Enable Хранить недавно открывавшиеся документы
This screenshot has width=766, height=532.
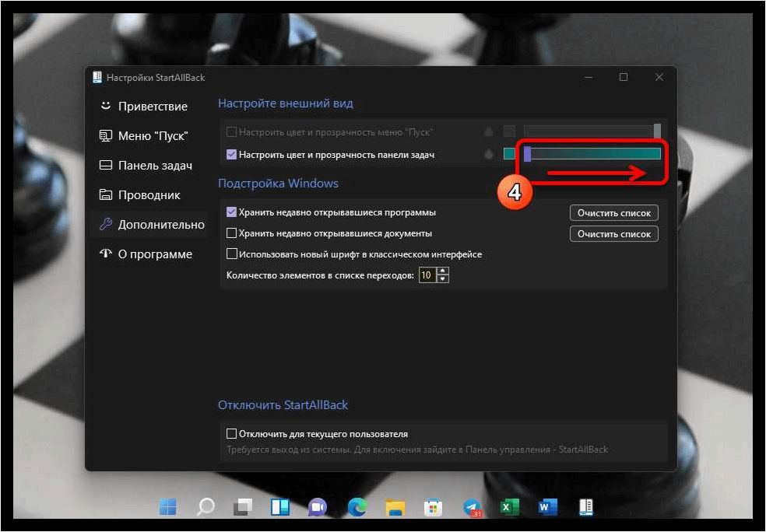231,233
